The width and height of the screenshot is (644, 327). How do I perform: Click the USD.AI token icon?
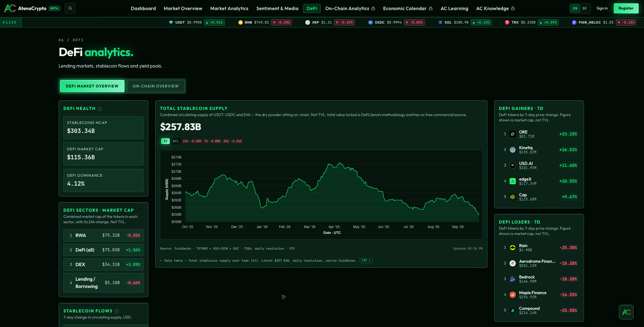513,165
